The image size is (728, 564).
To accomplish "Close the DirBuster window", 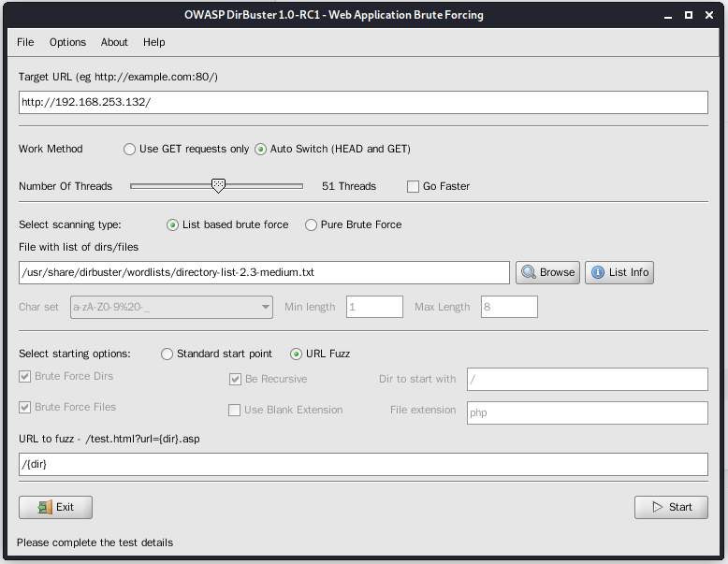I will [709, 15].
